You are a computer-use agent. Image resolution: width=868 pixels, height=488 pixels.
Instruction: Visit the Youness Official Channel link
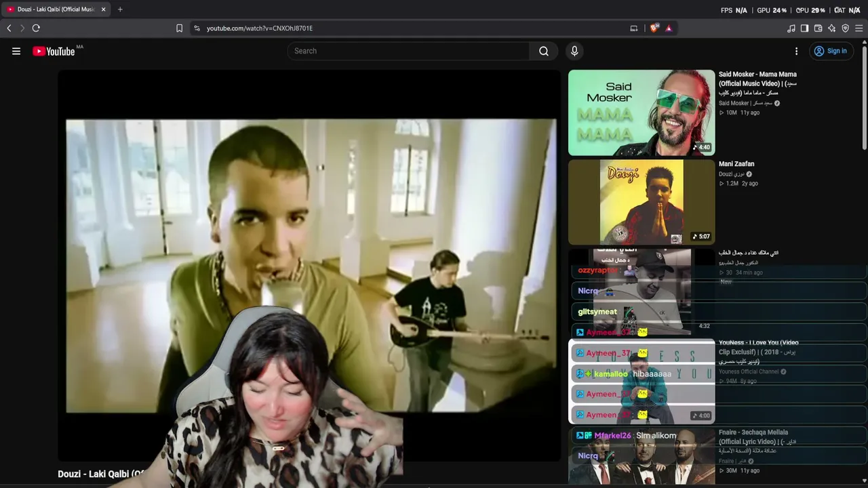[749, 371]
